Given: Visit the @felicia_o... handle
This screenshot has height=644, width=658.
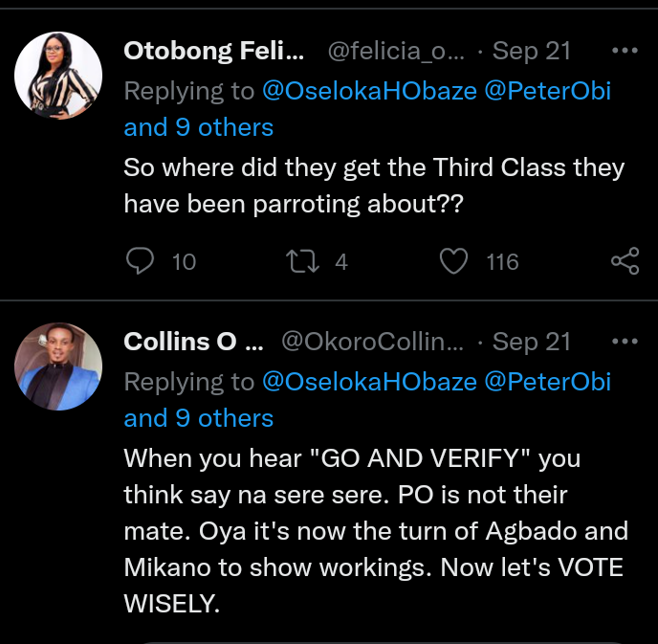Looking at the screenshot, I should click(397, 52).
